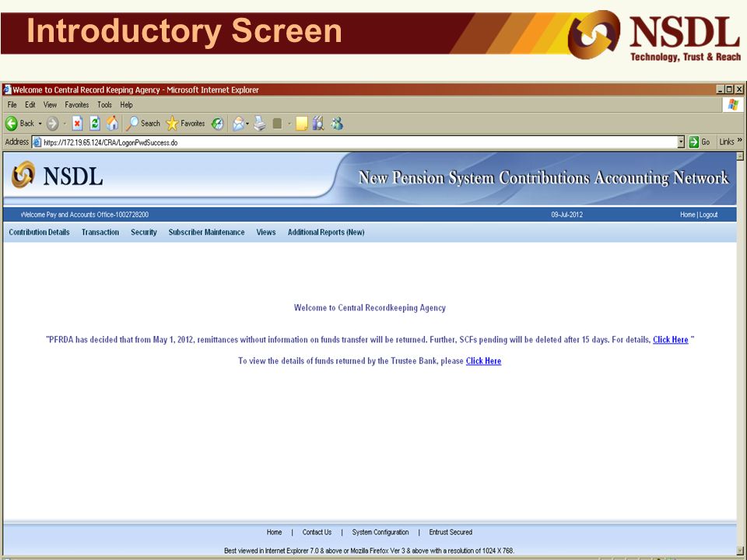The image size is (747, 560).
Task: Open the Contribution Details menu
Action: coord(39,233)
